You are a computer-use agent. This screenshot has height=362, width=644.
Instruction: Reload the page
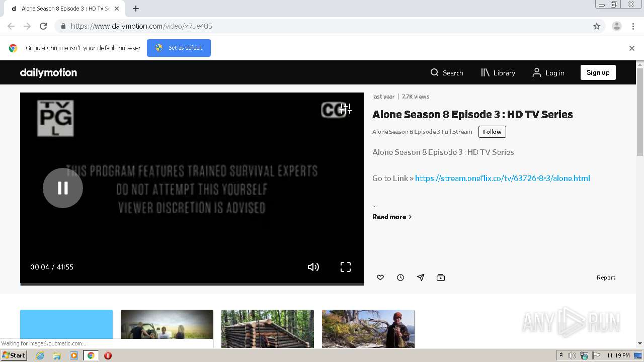(x=43, y=26)
